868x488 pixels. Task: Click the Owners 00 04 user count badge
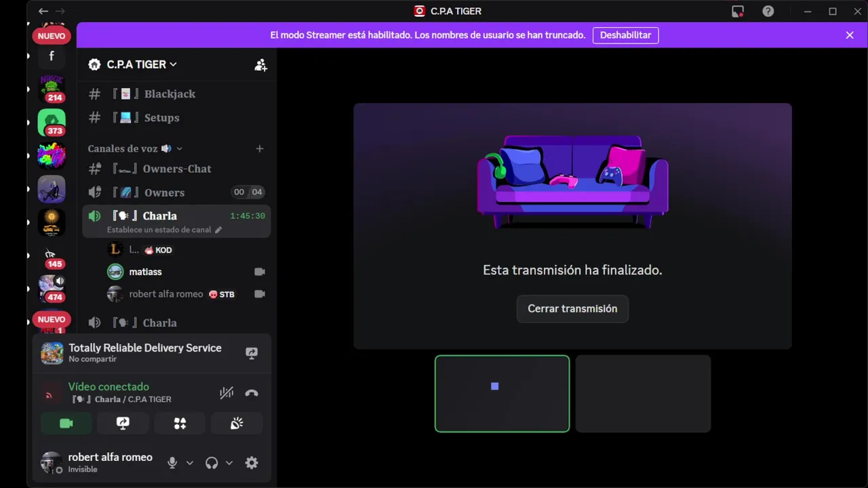coord(248,192)
